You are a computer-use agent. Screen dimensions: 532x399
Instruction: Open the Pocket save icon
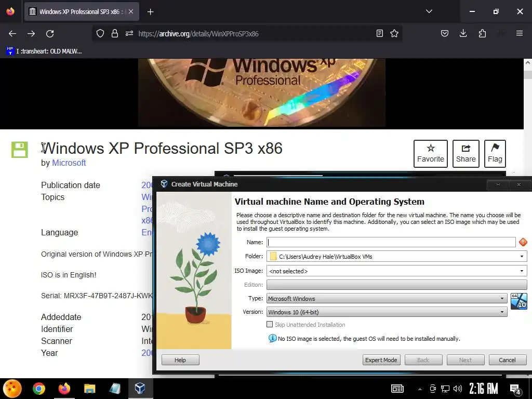(445, 34)
